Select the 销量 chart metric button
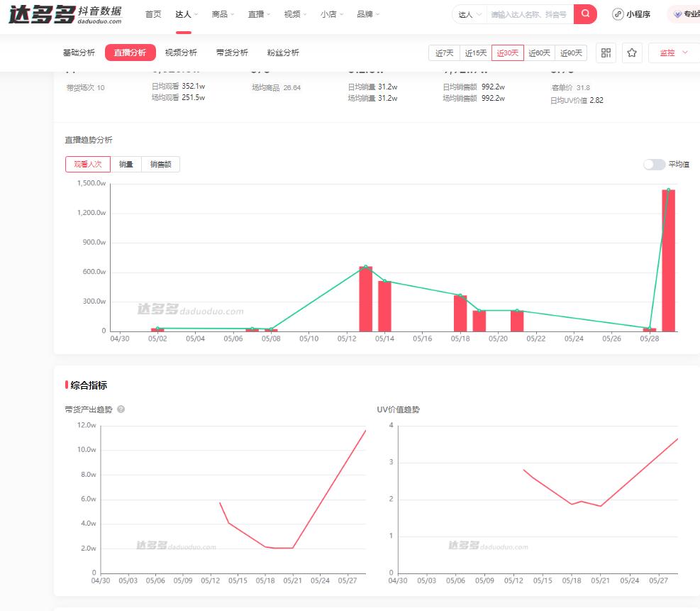 point(126,164)
